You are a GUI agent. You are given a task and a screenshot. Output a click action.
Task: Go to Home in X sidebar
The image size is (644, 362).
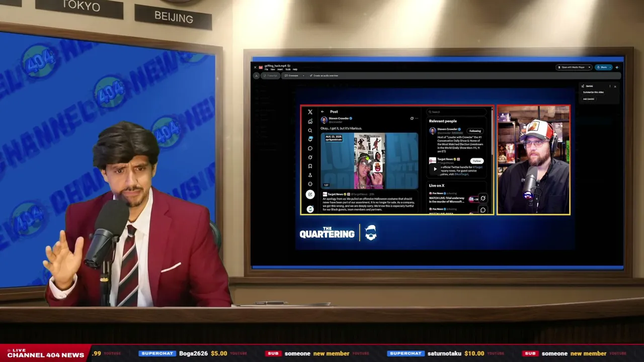click(310, 121)
